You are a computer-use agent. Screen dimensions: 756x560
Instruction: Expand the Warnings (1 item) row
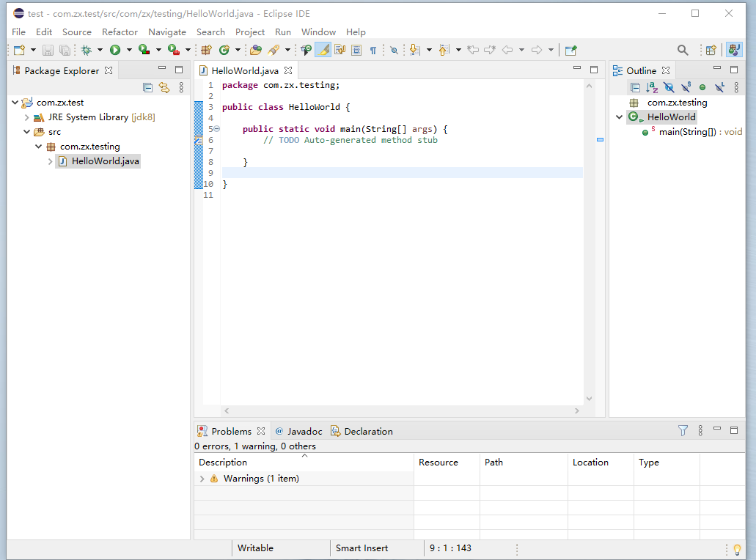click(x=202, y=479)
